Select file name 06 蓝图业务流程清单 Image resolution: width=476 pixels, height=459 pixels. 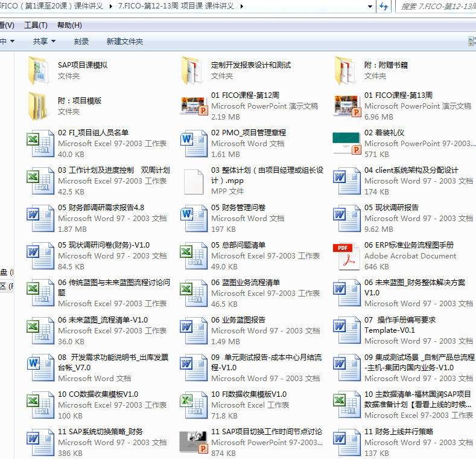click(246, 283)
